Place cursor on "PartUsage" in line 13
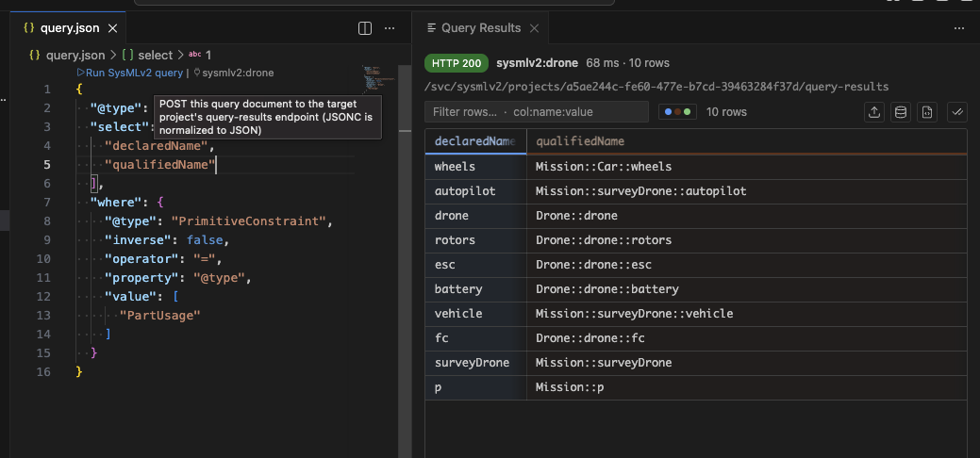The height and width of the screenshot is (458, 980). point(160,316)
